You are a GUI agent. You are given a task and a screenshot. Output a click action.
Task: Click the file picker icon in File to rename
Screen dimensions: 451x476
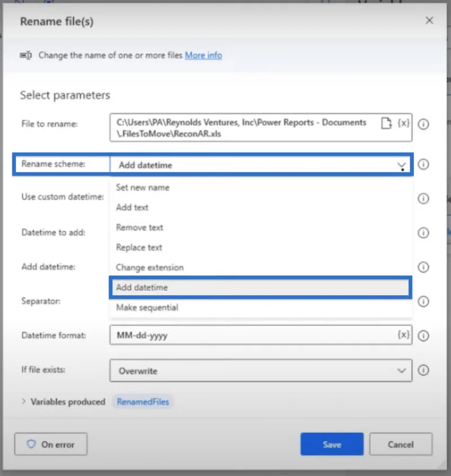point(386,123)
